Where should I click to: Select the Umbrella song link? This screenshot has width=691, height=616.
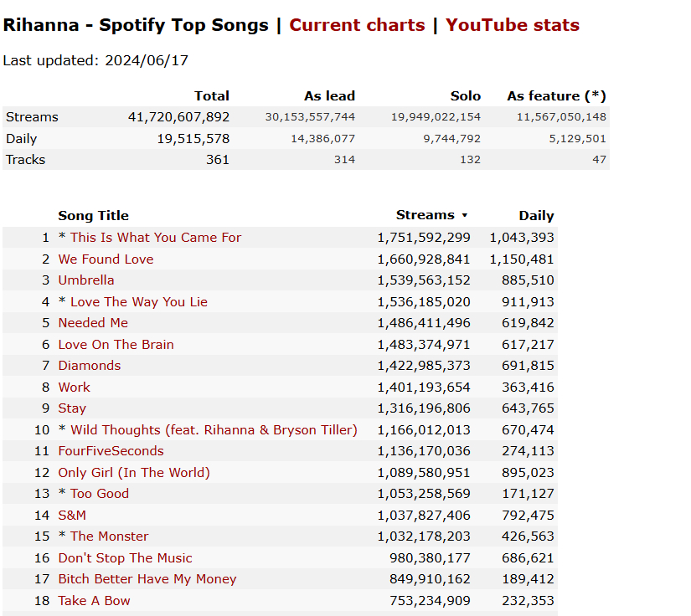tap(86, 280)
